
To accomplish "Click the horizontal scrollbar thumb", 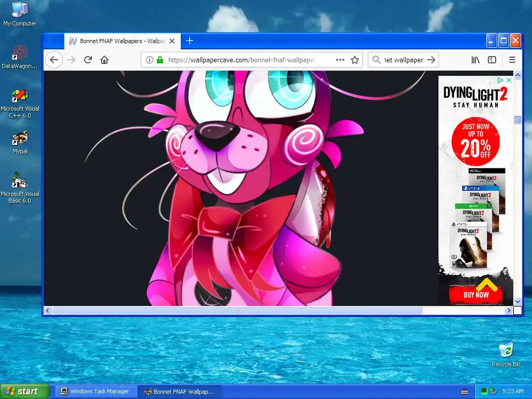I will (x=237, y=310).
